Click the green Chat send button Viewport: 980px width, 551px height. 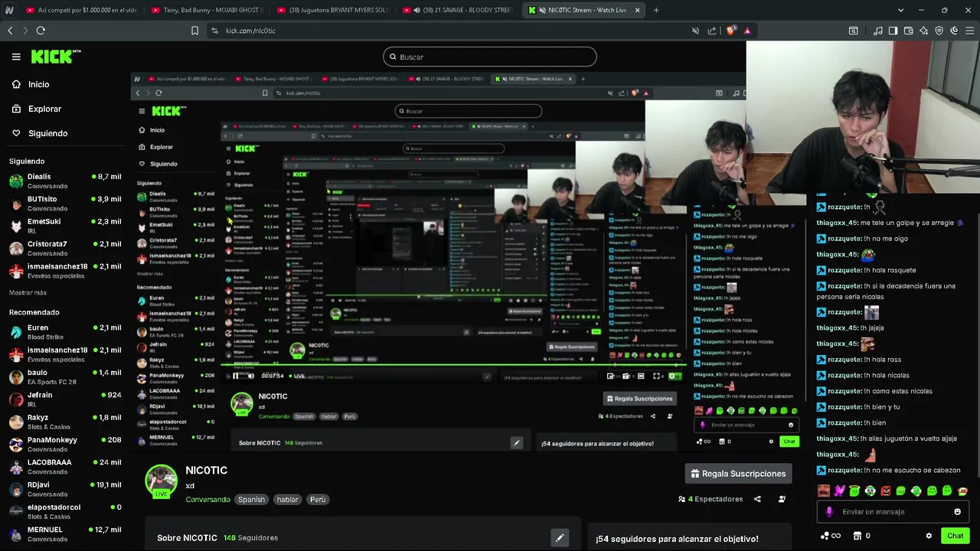tap(955, 536)
